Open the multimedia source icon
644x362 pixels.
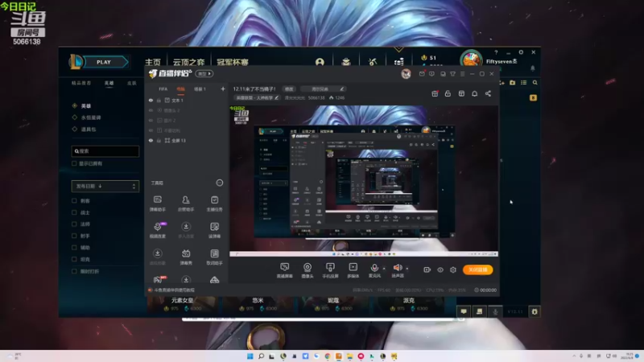click(x=353, y=267)
